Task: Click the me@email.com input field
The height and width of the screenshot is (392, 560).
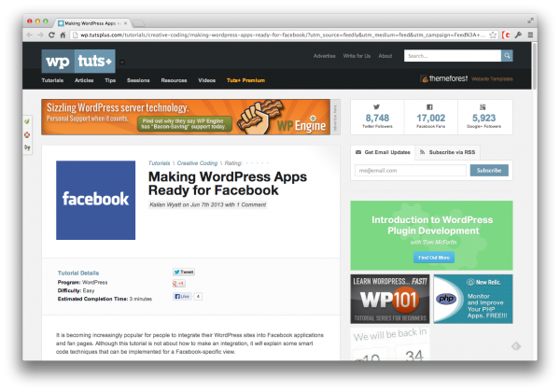Action: (411, 170)
